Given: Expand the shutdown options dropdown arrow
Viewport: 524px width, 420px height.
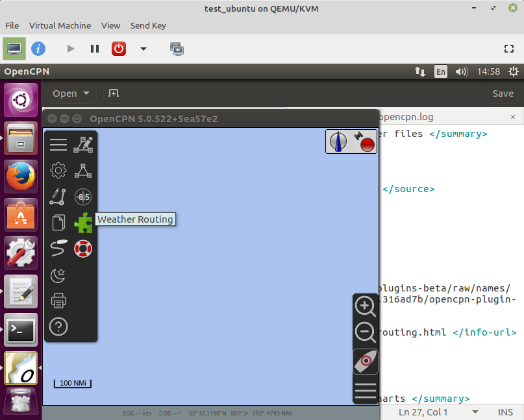Looking at the screenshot, I should click(x=143, y=49).
